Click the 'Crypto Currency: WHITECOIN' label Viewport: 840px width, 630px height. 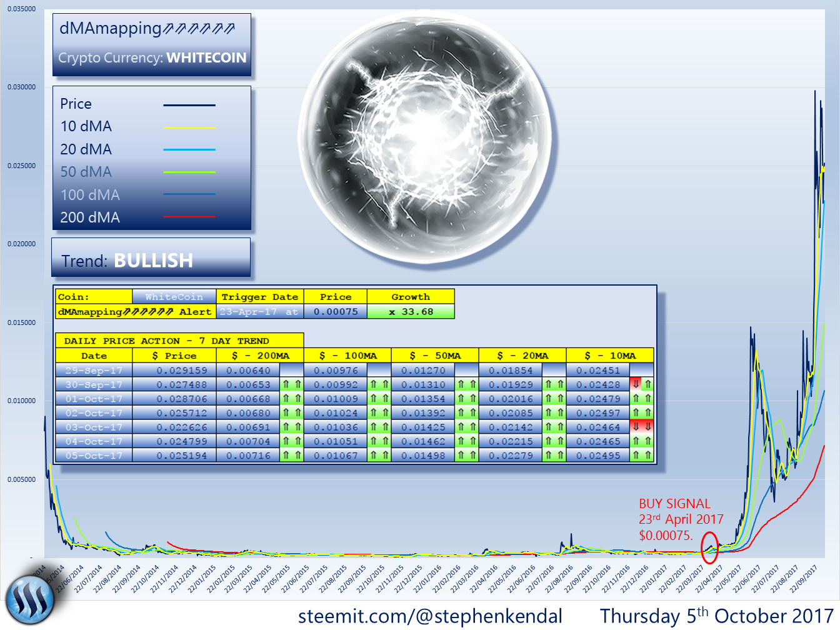point(152,57)
